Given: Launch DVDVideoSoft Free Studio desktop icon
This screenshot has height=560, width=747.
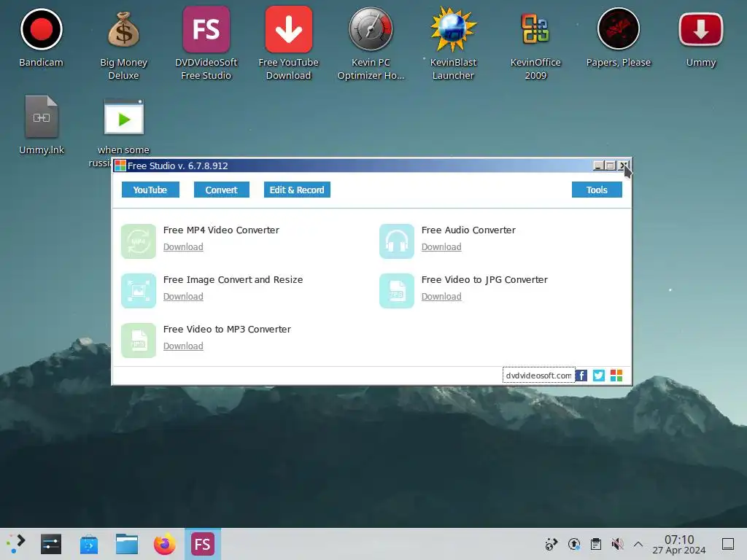Looking at the screenshot, I should coord(206,29).
